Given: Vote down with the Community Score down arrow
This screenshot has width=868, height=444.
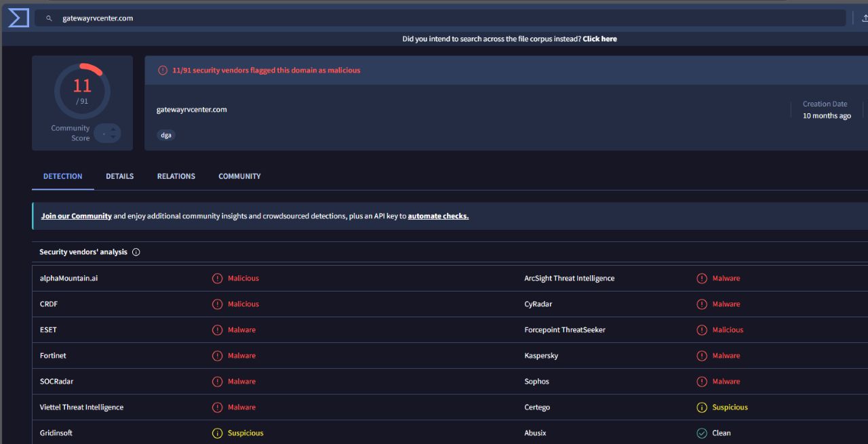Looking at the screenshot, I should point(113,138).
